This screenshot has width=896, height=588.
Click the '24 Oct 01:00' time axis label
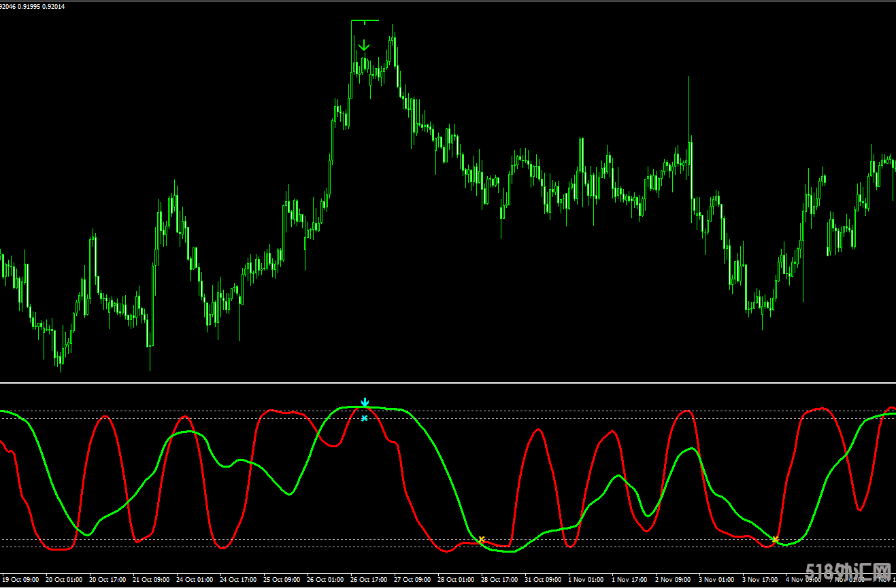click(195, 580)
